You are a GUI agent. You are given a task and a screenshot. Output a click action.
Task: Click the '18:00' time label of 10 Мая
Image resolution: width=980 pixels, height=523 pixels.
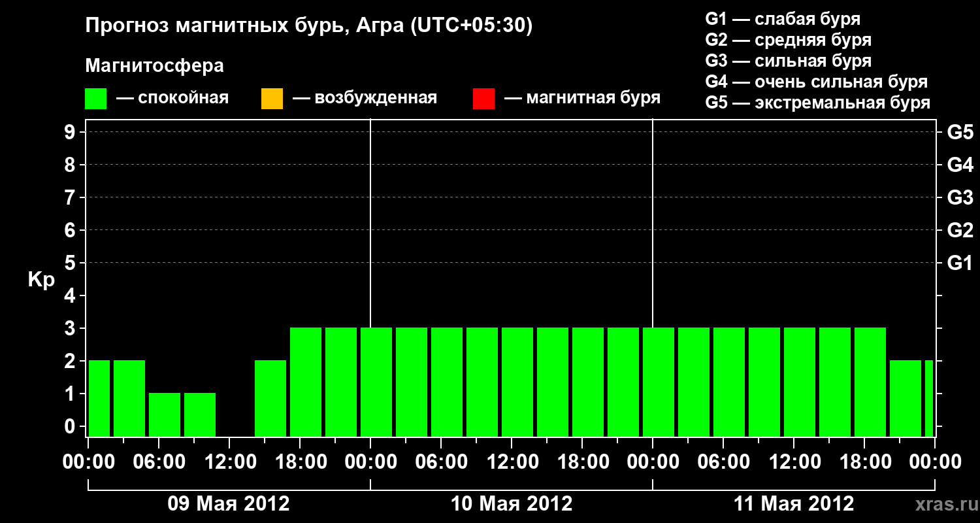click(582, 462)
